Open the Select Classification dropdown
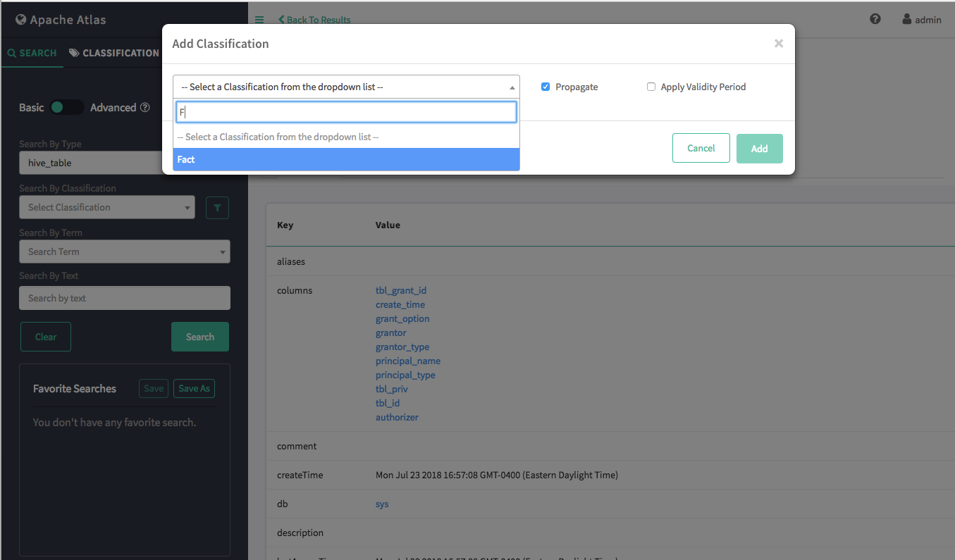This screenshot has height=560, width=955. [x=107, y=208]
